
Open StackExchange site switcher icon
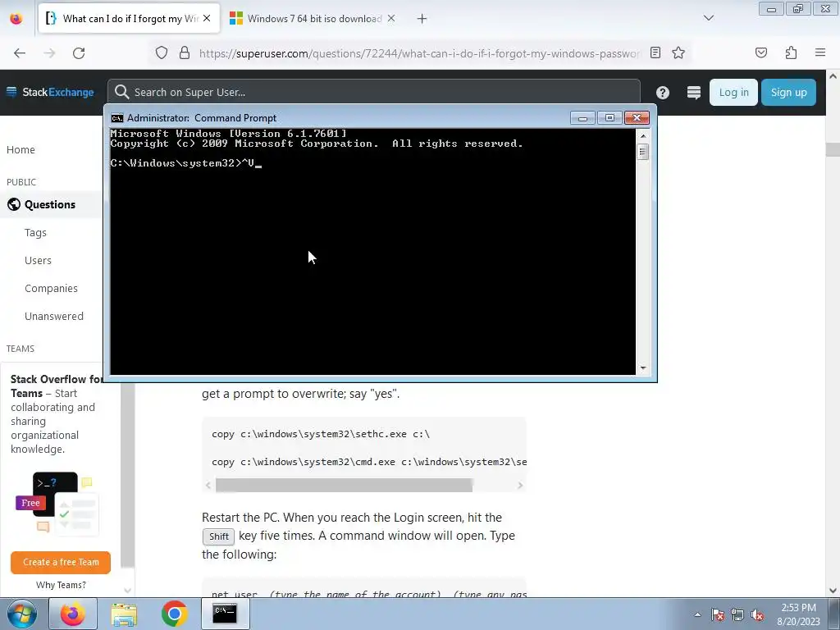694,93
